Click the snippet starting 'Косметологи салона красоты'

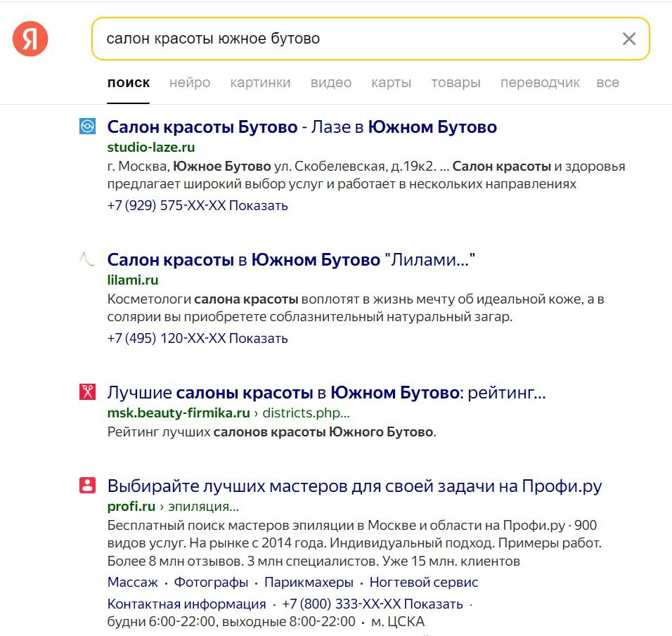(x=356, y=308)
